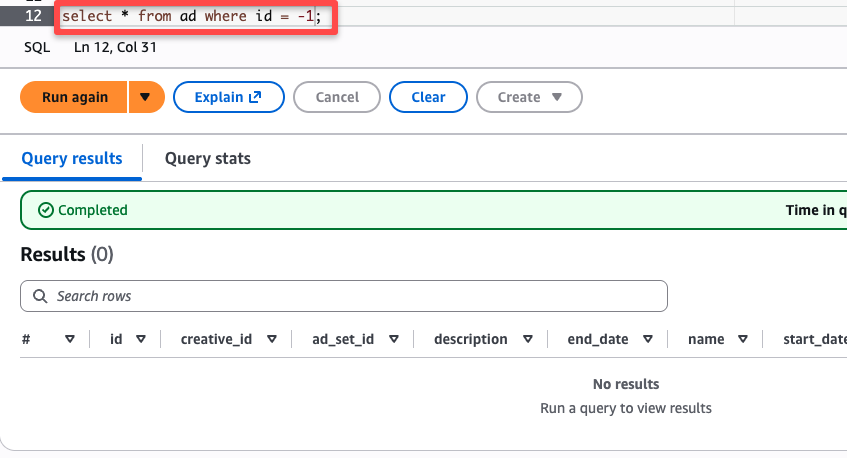Click the SQL language indicator
This screenshot has height=458, width=847.
[37, 48]
